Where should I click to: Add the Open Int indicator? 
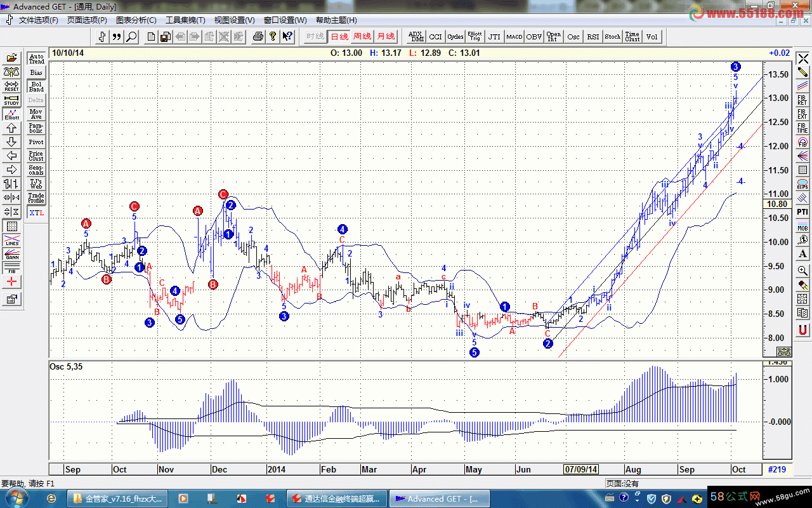coord(554,37)
